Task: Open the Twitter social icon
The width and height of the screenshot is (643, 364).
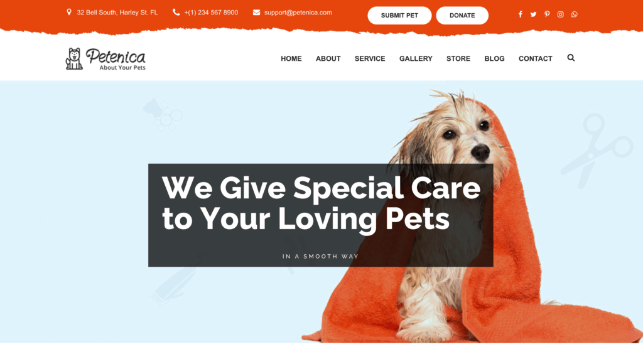Action: point(533,14)
